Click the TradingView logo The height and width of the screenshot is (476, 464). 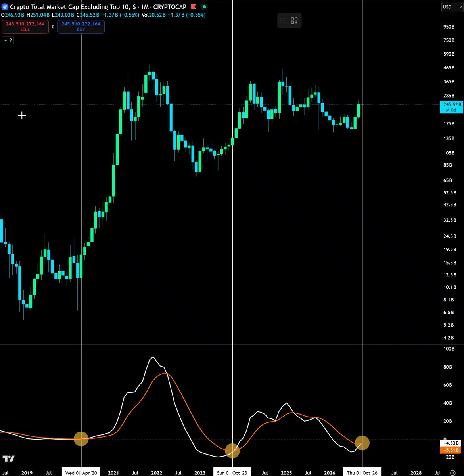point(8,459)
